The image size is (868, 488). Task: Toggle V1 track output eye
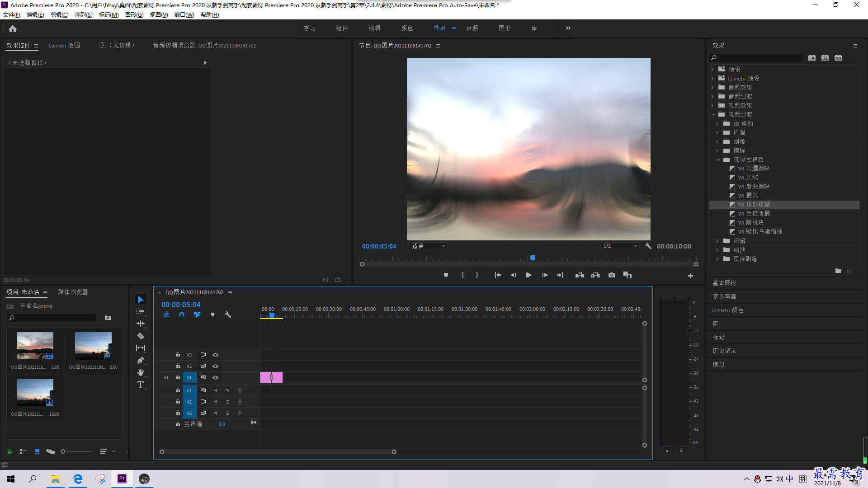tap(216, 378)
